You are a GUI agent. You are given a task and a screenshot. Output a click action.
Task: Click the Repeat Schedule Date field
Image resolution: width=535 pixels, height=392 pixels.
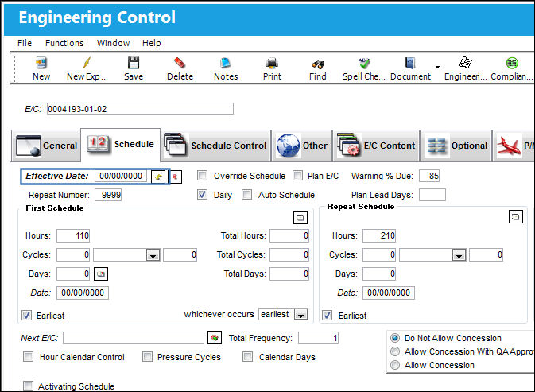pos(389,293)
